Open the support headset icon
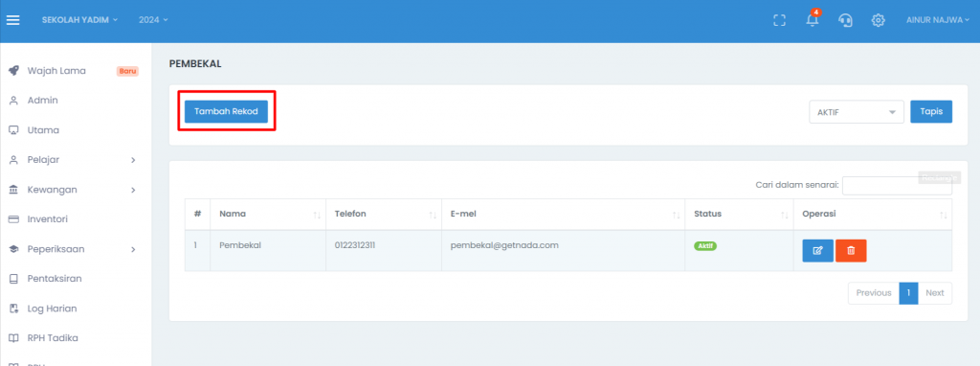This screenshot has height=366, width=980. pos(845,20)
